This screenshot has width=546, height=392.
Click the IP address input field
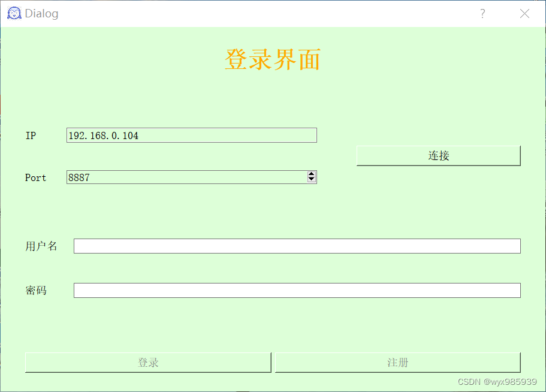pyautogui.click(x=192, y=135)
